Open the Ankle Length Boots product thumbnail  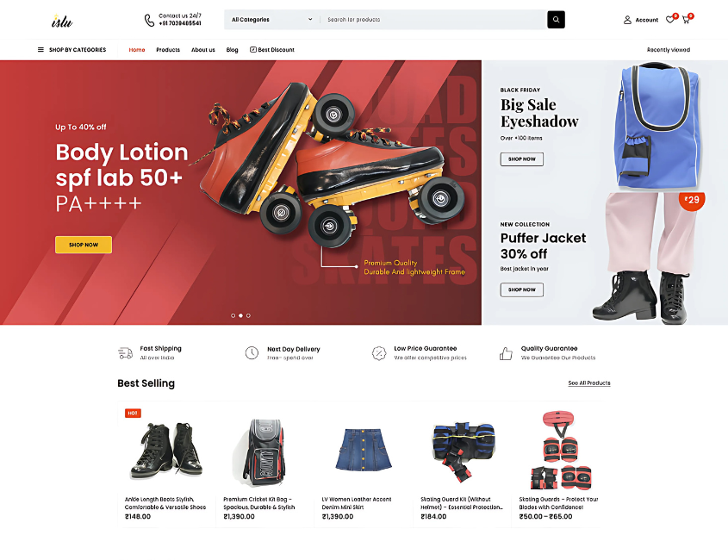pos(166,451)
